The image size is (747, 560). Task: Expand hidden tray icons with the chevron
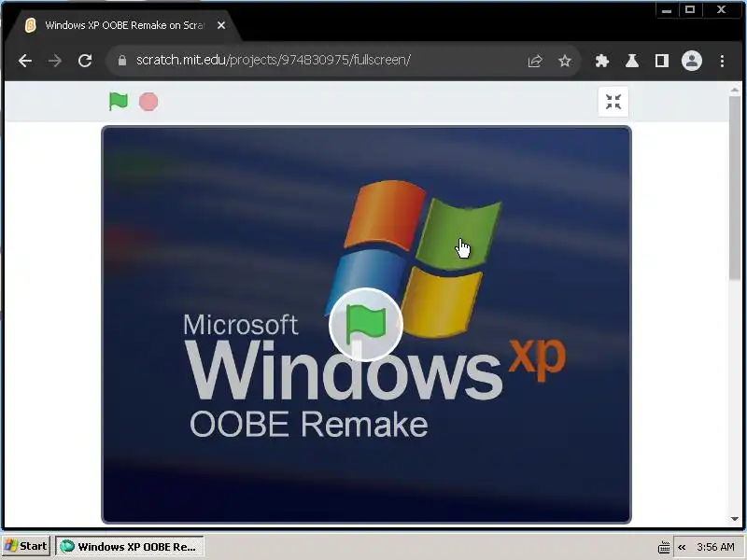pyautogui.click(x=682, y=547)
